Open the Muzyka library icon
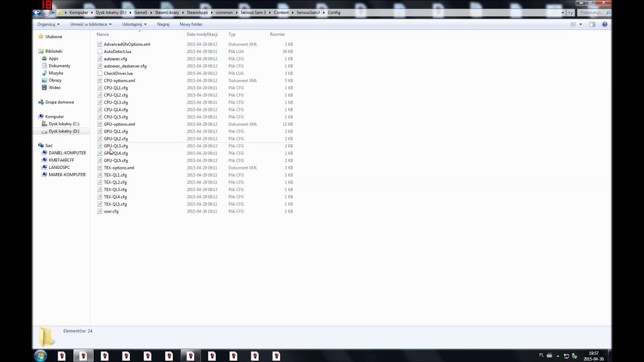The image size is (644, 362). click(44, 73)
